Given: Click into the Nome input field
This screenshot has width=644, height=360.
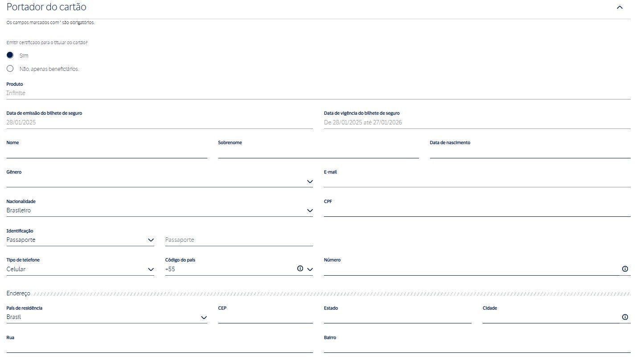Looking at the screenshot, I should 107,153.
